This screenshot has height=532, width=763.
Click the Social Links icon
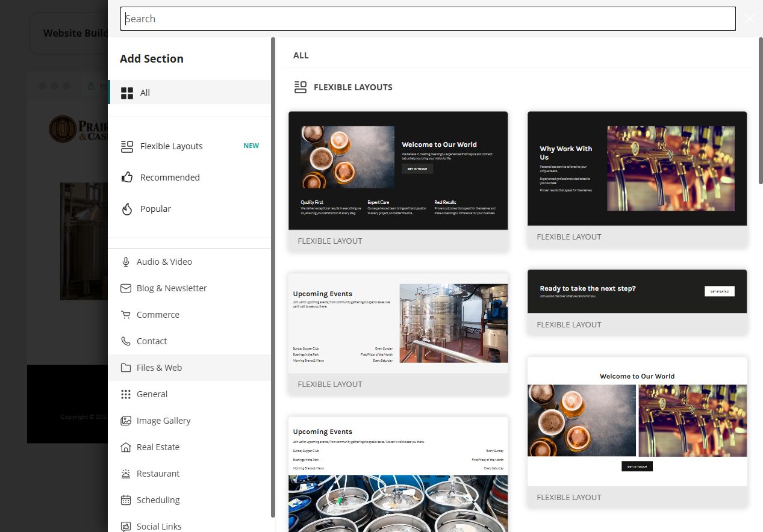point(126,527)
